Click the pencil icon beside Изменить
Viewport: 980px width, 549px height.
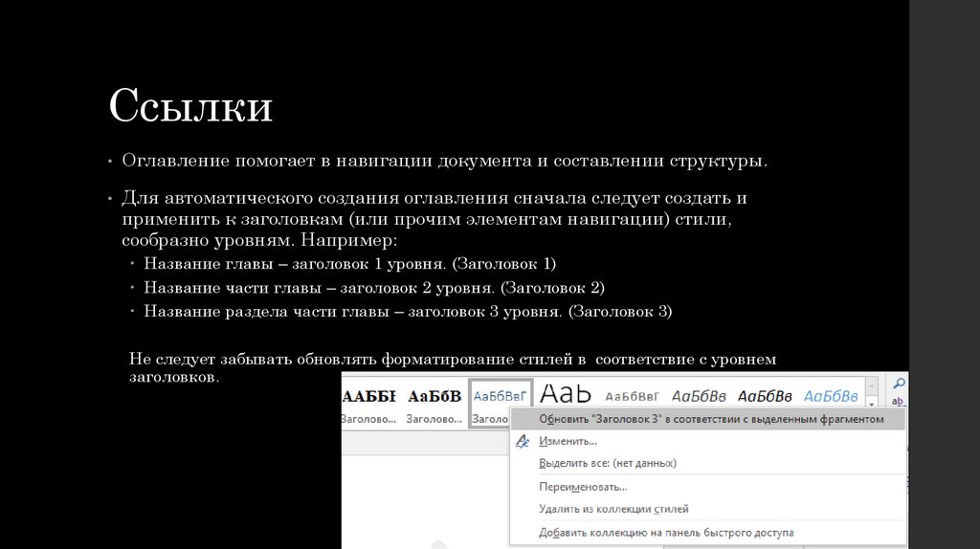pyautogui.click(x=523, y=442)
